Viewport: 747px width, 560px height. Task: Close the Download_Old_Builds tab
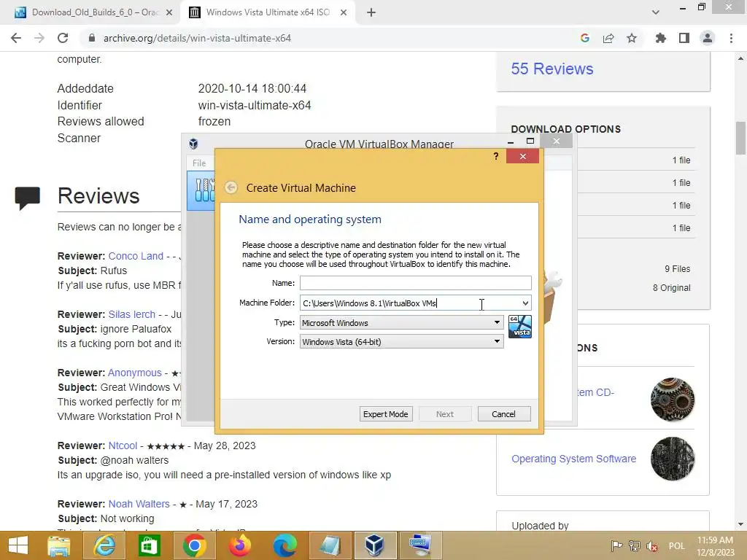coord(169,13)
